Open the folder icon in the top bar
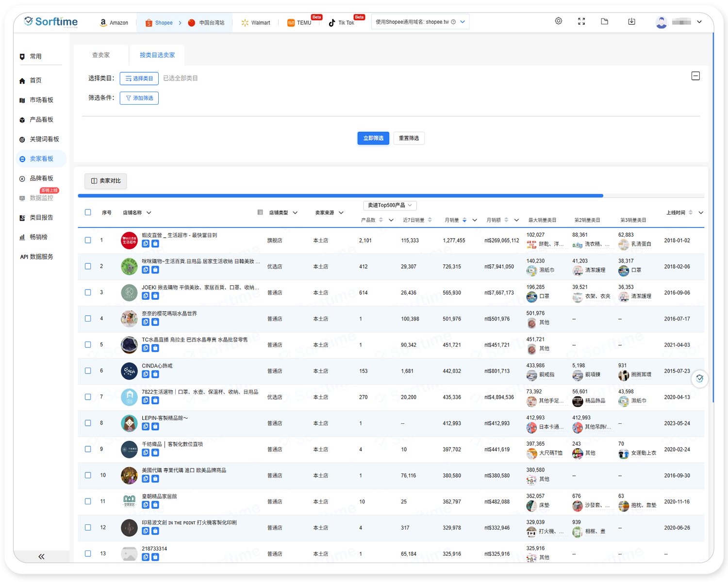This screenshot has width=728, height=582. click(604, 21)
